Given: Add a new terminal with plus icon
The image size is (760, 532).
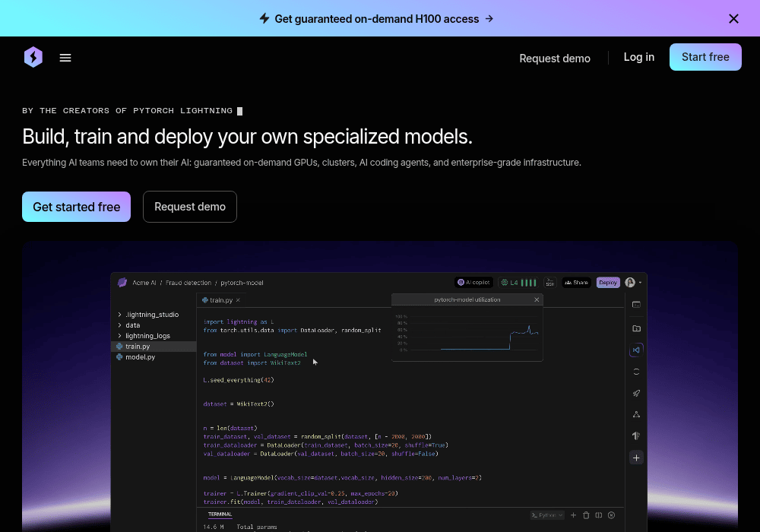Looking at the screenshot, I should (573, 515).
